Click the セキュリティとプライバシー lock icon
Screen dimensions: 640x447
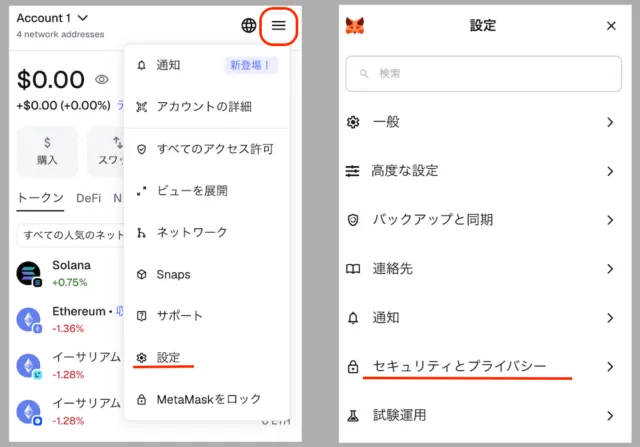pos(353,367)
